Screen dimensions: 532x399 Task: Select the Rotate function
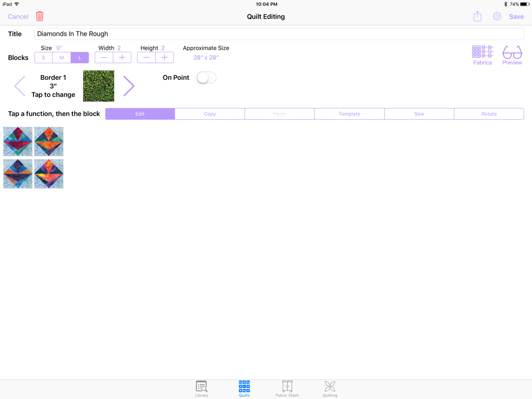pos(489,114)
